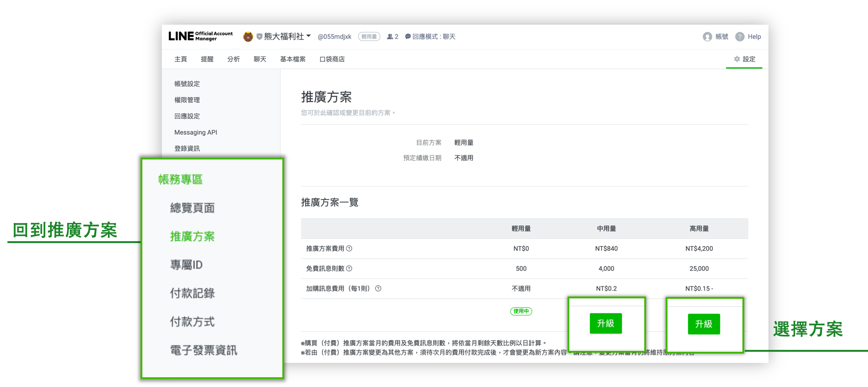Click 升級 for the 高用量 plan
Screen dimensions: 868x387
tap(704, 324)
